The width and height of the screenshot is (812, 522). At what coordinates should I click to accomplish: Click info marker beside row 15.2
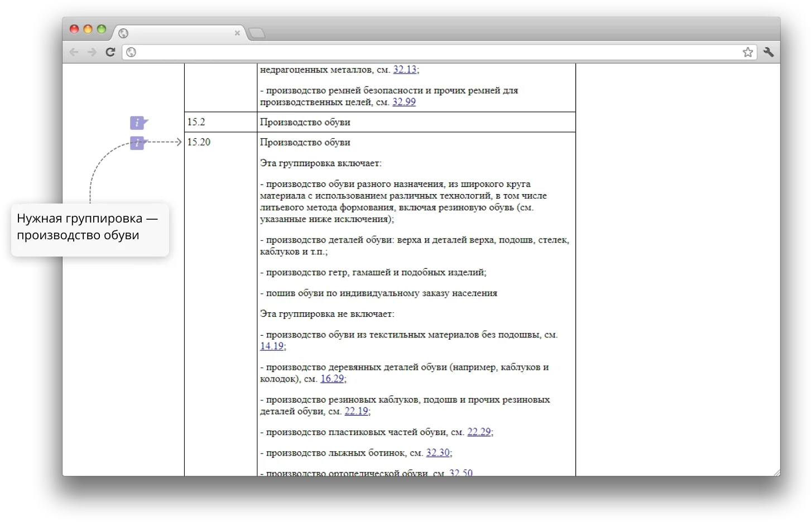pyautogui.click(x=138, y=123)
